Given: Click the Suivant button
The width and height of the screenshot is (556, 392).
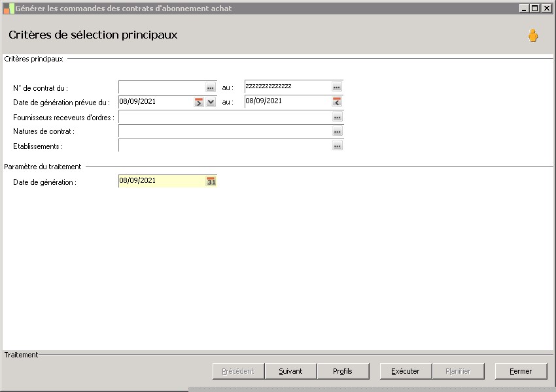Looking at the screenshot, I should click(290, 371).
